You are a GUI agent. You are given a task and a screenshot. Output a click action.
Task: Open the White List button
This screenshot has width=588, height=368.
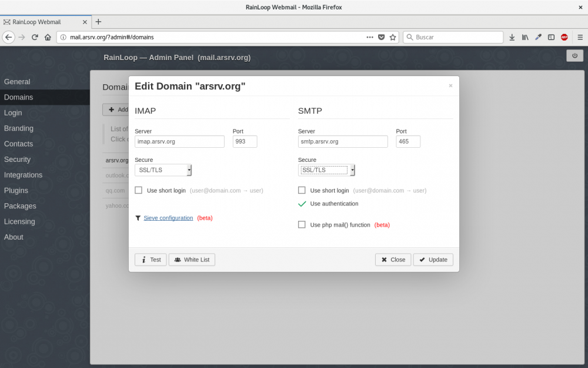tap(192, 260)
